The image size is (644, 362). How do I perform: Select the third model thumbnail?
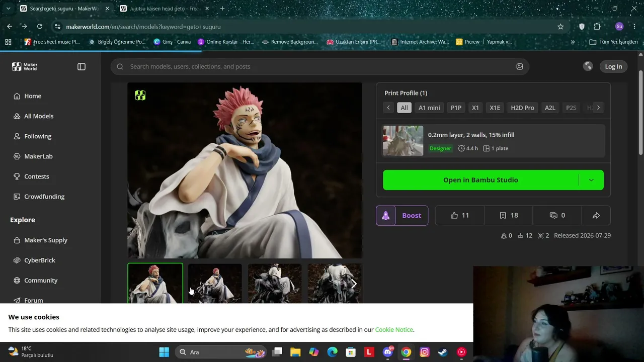[275, 284]
